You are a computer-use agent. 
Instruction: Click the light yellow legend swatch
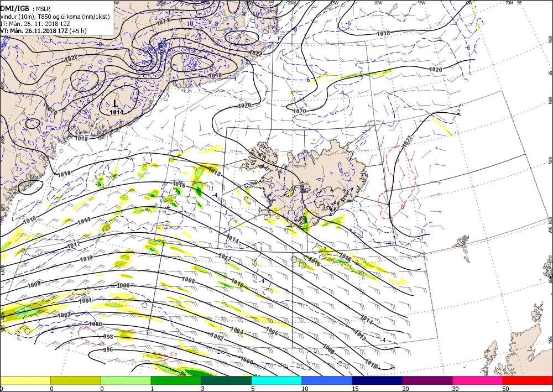click(x=25, y=380)
